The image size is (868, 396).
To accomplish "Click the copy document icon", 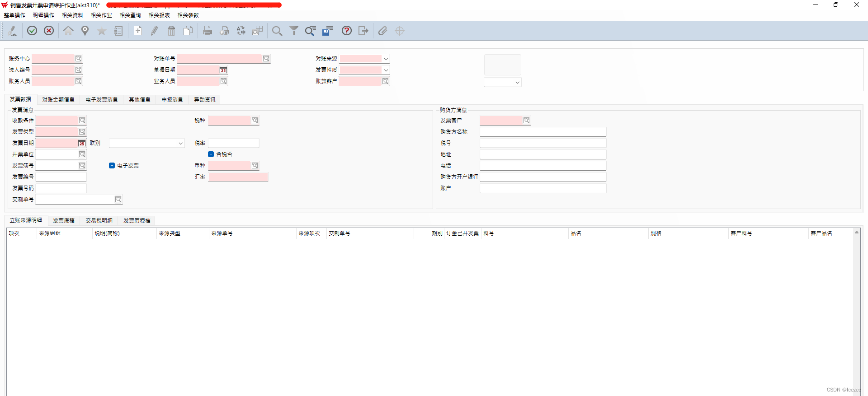I will (x=188, y=31).
